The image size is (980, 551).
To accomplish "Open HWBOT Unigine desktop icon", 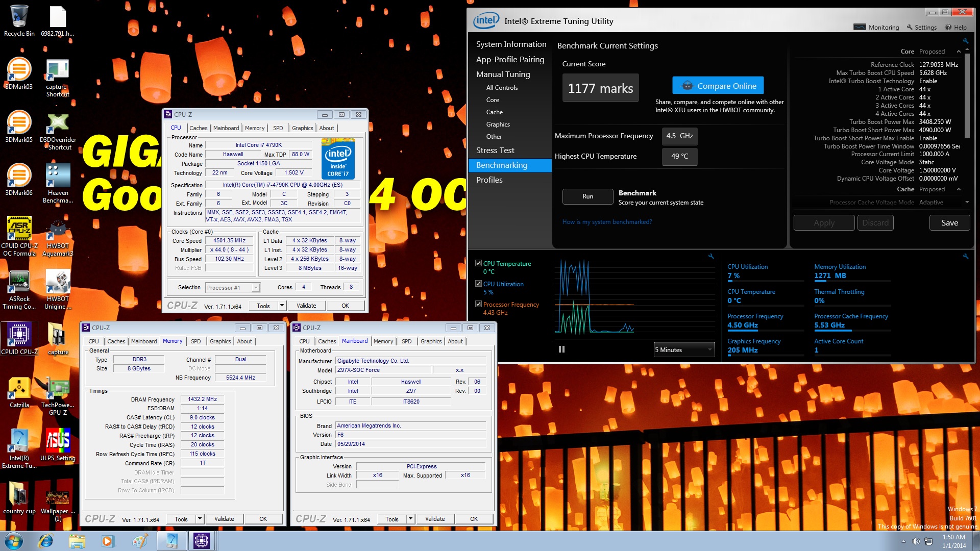I will click(x=58, y=289).
